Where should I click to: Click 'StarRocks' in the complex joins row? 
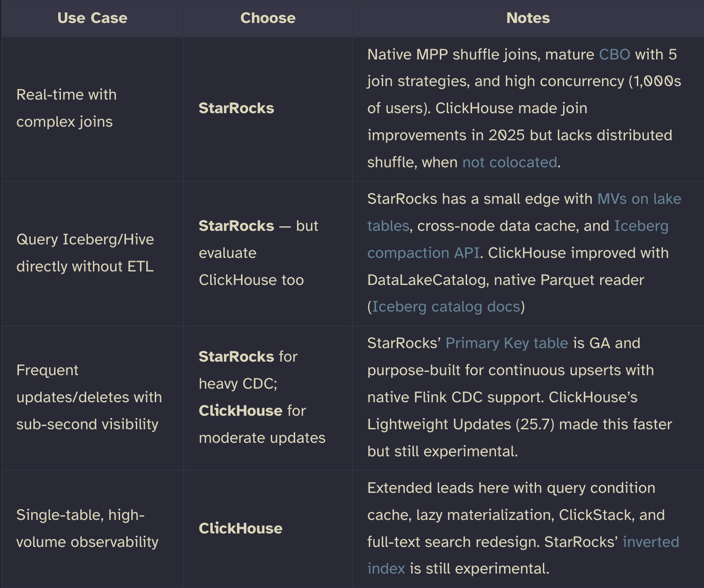click(236, 108)
